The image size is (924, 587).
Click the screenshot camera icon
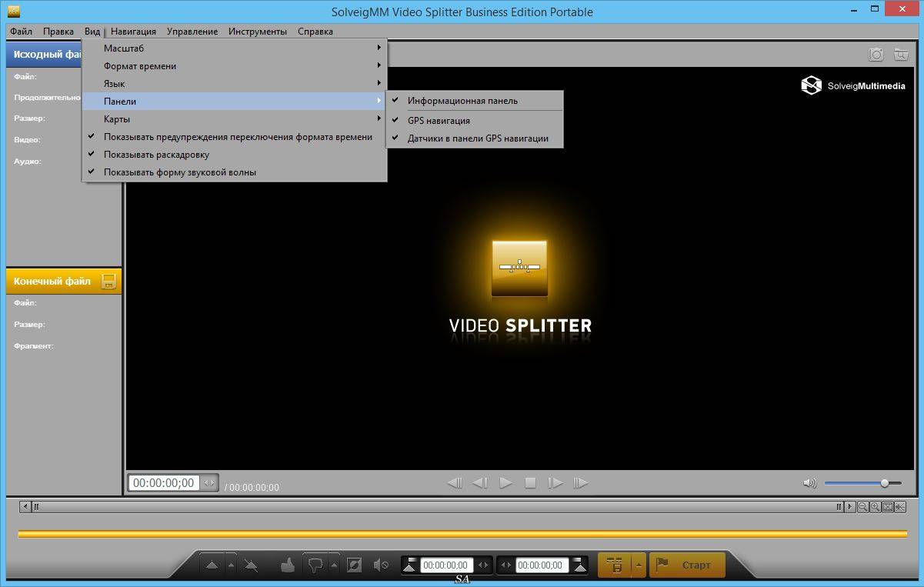click(876, 54)
